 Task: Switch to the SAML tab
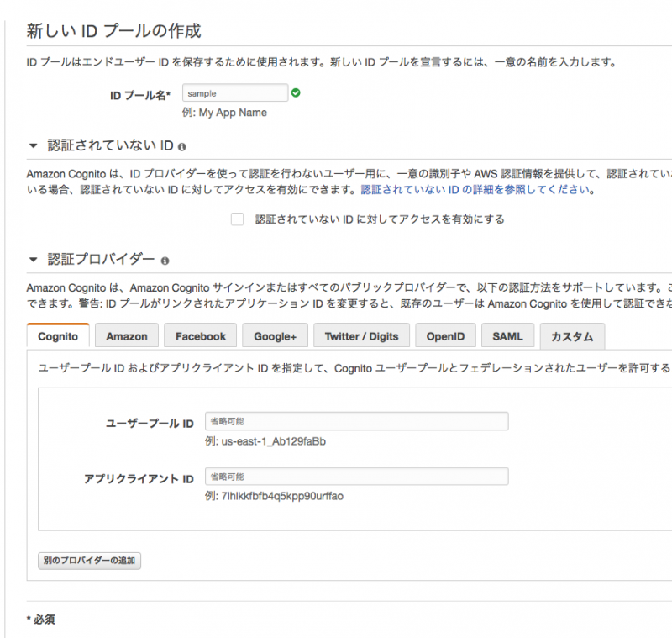[508, 335]
